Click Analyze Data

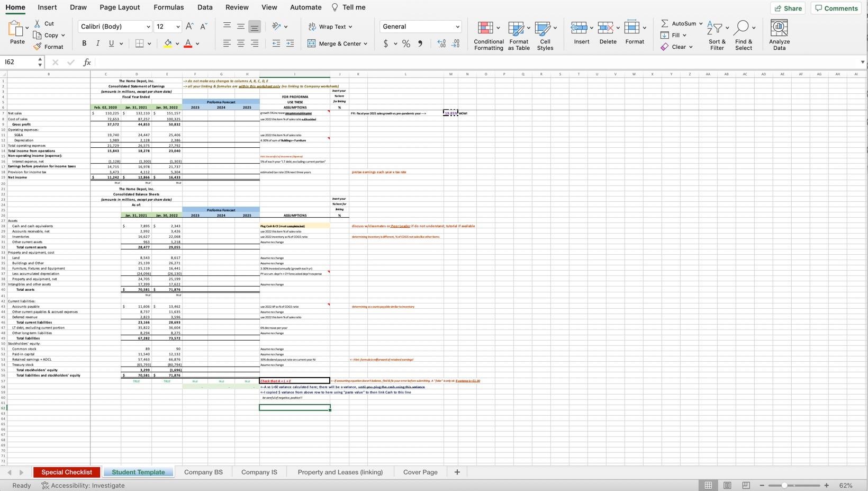(779, 35)
